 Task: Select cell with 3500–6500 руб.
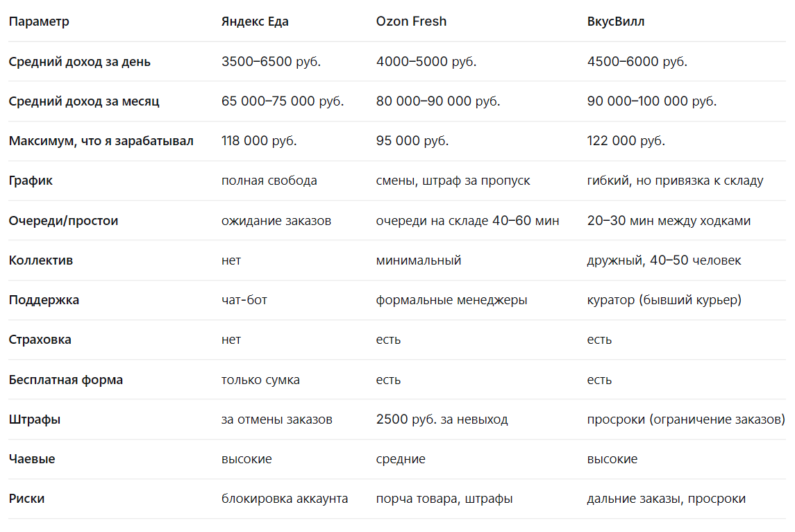tap(271, 61)
